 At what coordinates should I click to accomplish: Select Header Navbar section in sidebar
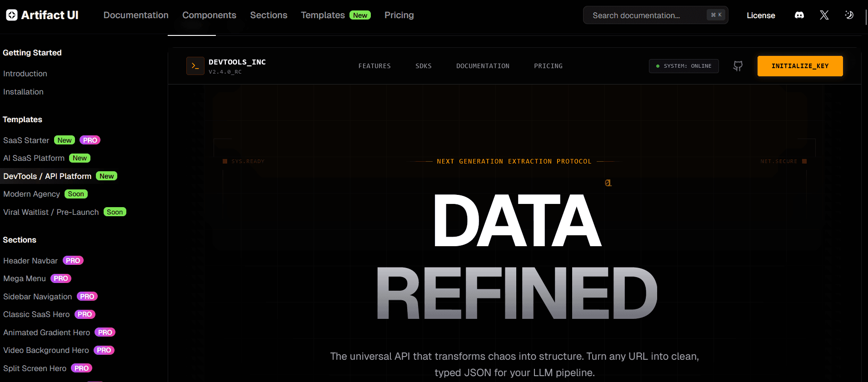point(30,261)
